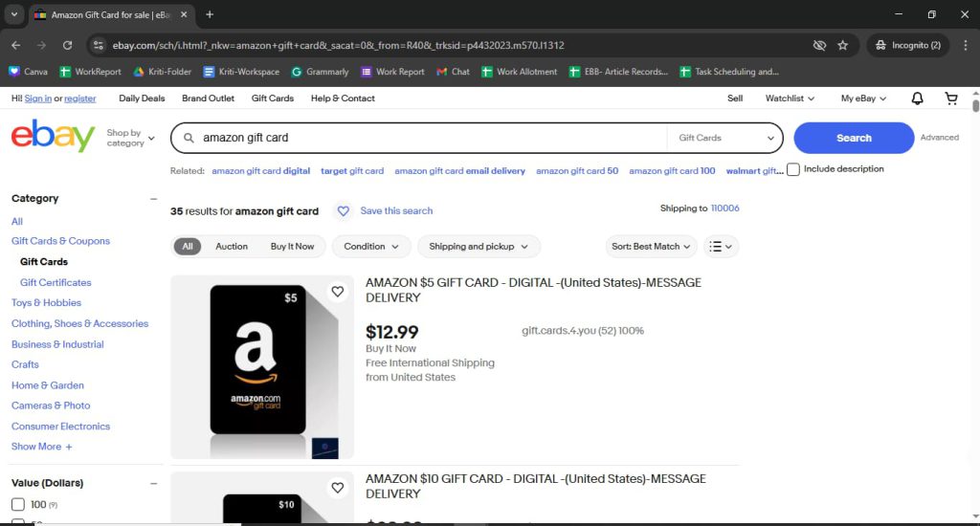The width and height of the screenshot is (980, 526).
Task: Open the Canva bookmark
Action: coord(28,72)
